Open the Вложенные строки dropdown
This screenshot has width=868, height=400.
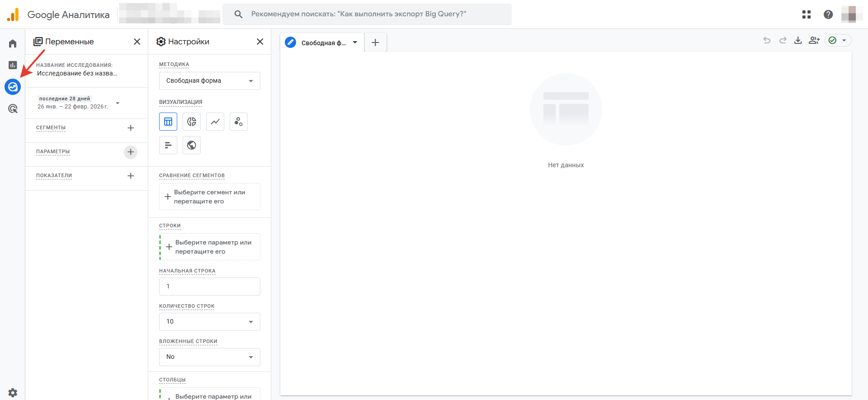[210, 357]
